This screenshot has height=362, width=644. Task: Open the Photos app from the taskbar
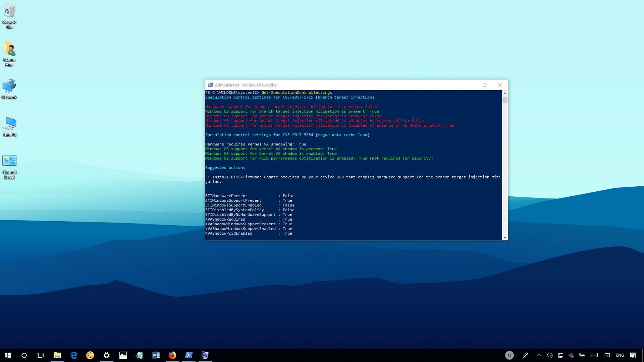123,355
